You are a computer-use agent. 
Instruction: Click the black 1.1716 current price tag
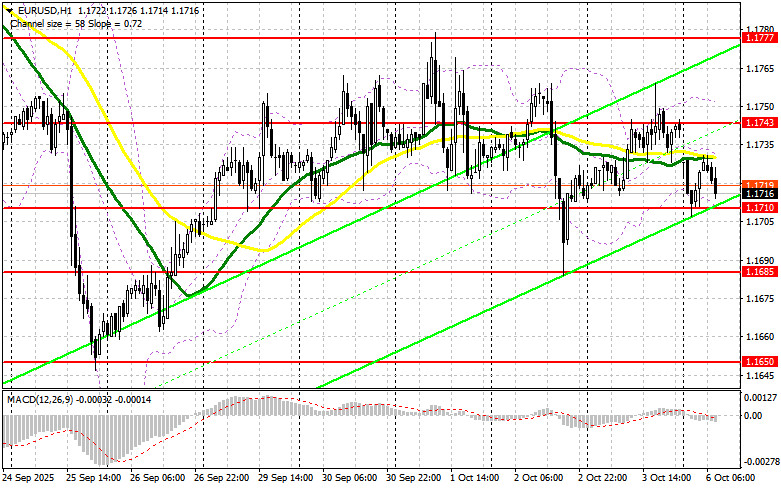click(759, 195)
